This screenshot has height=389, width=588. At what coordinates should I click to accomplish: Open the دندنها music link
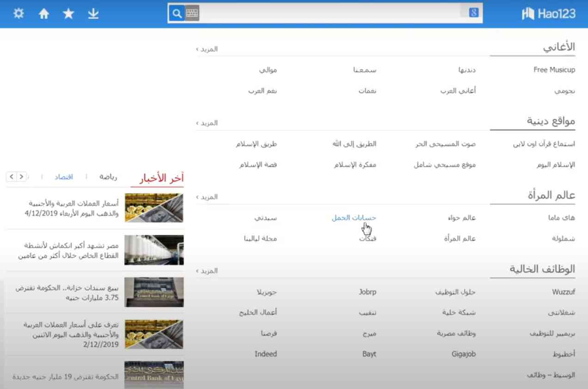pyautogui.click(x=467, y=70)
